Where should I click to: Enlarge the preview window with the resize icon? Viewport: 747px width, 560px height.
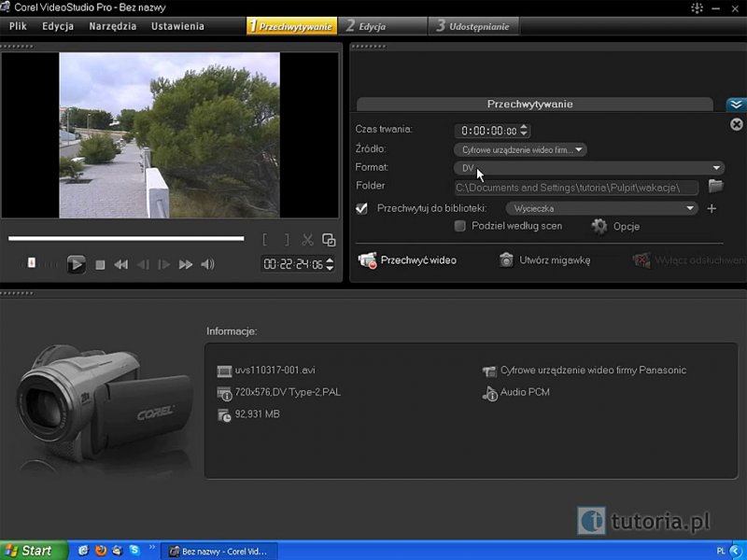tap(328, 240)
